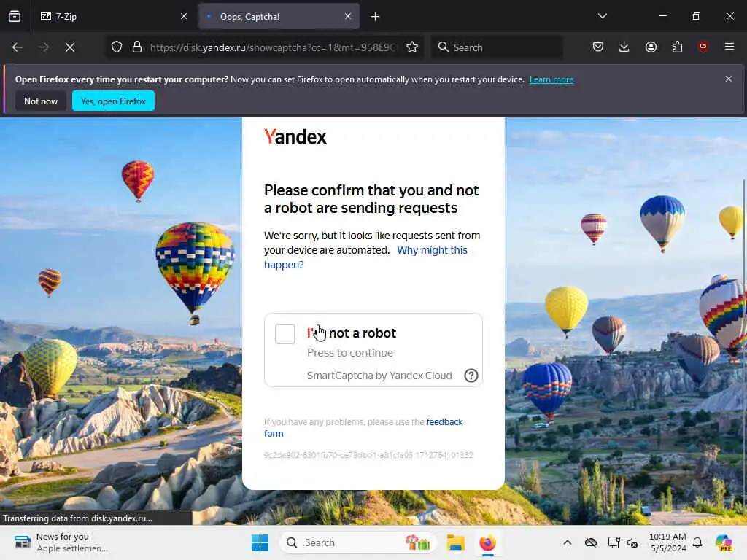Click the Not now button

[x=41, y=101]
